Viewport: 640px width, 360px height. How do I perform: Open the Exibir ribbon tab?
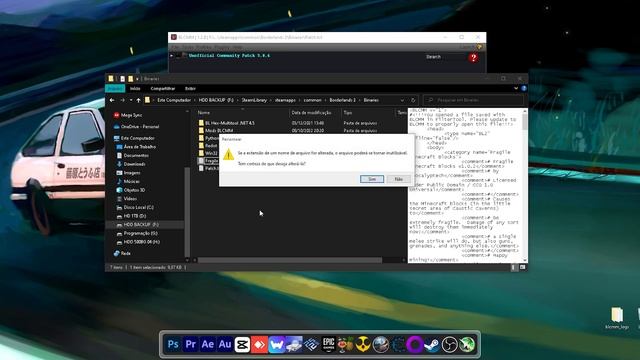[x=190, y=89]
